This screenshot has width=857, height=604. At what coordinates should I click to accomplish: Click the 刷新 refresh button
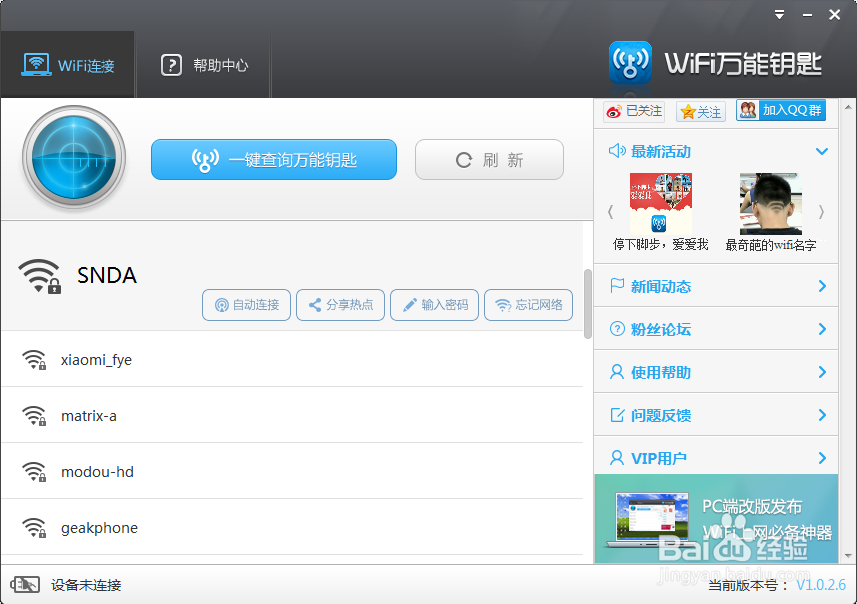[489, 160]
